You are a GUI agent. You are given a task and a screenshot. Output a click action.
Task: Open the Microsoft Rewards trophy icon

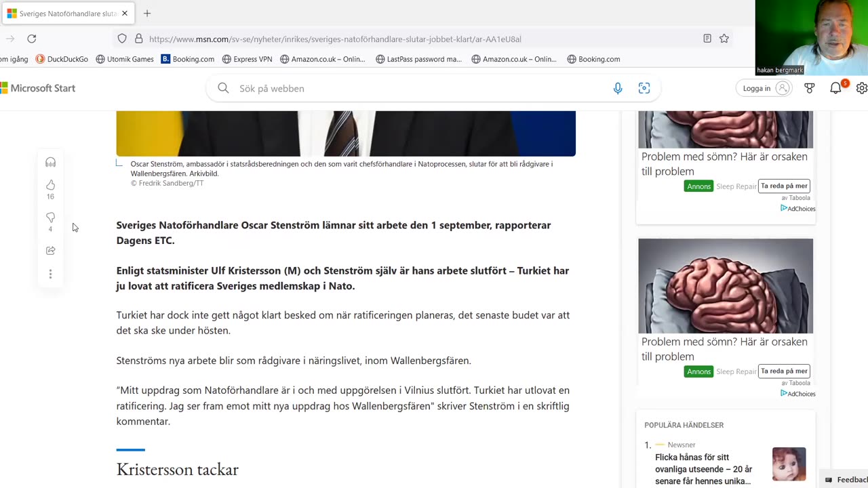click(810, 88)
